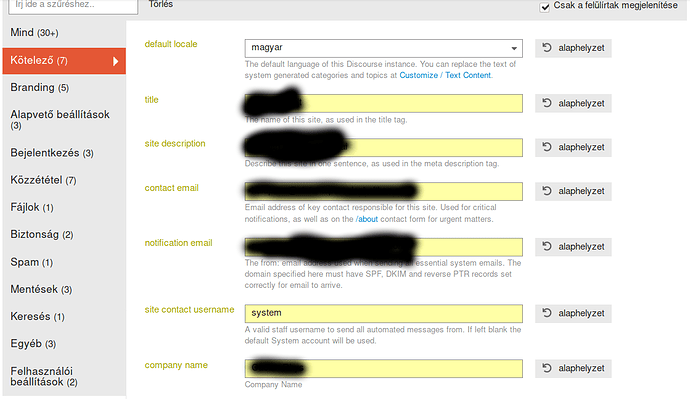Click the contact email input field
This screenshot has height=399, width=690.
[384, 191]
